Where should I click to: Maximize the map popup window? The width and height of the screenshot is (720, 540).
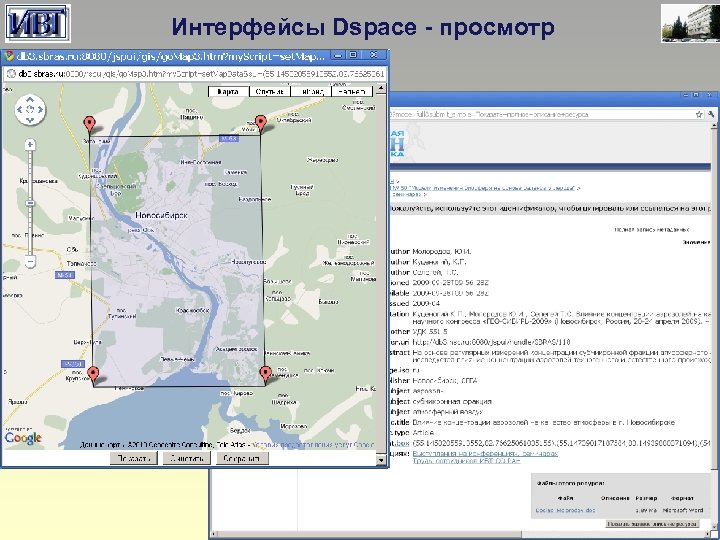click(x=353, y=55)
